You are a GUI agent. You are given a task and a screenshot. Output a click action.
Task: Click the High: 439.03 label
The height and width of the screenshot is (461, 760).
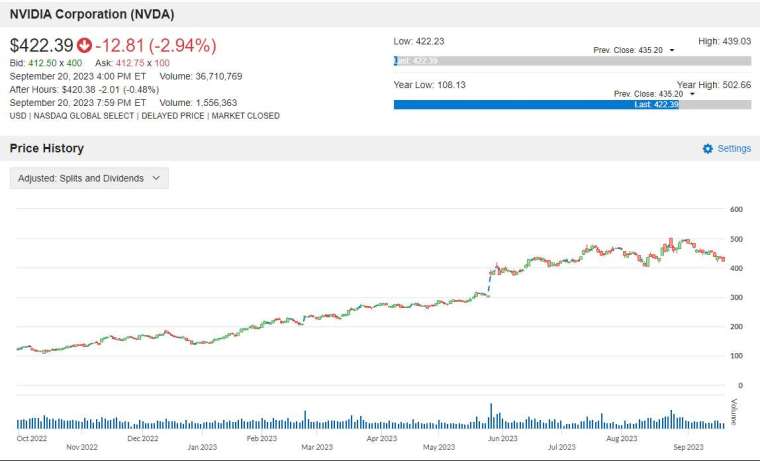point(725,41)
